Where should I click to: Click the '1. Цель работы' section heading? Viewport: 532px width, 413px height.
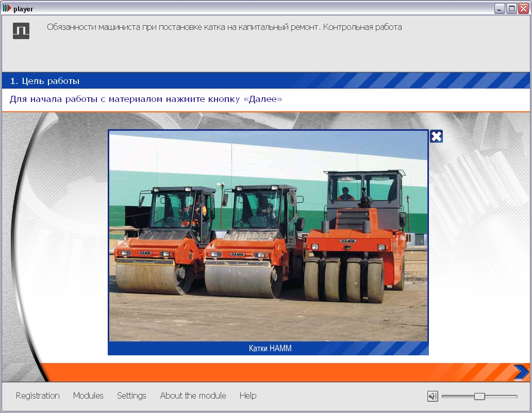coord(45,81)
